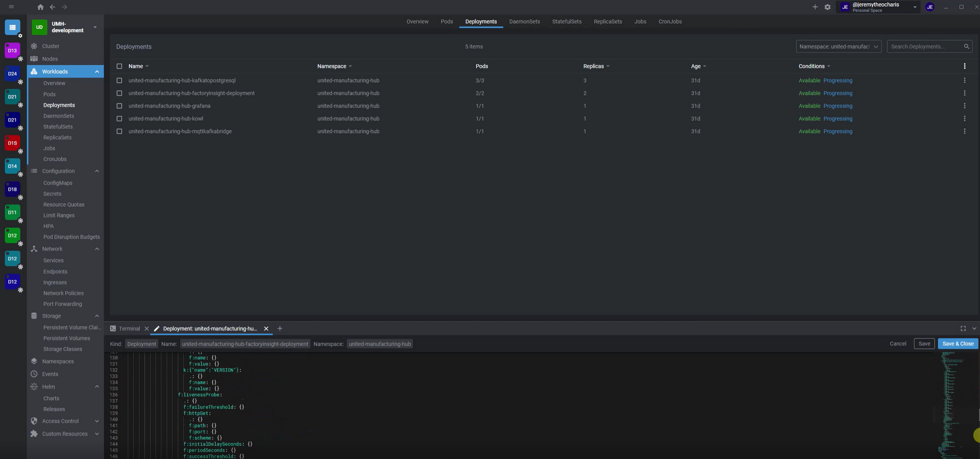980x459 pixels.
Task: Click the plus icon in the top bar
Action: point(815,7)
